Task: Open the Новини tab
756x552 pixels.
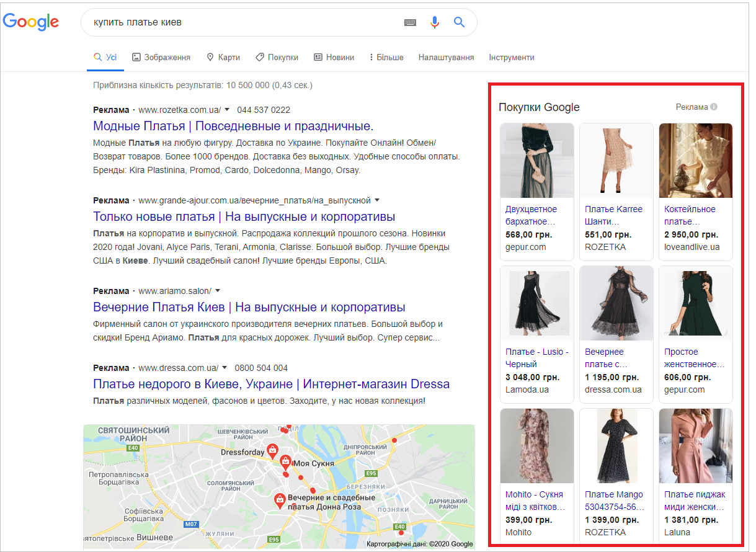Action: (x=334, y=57)
